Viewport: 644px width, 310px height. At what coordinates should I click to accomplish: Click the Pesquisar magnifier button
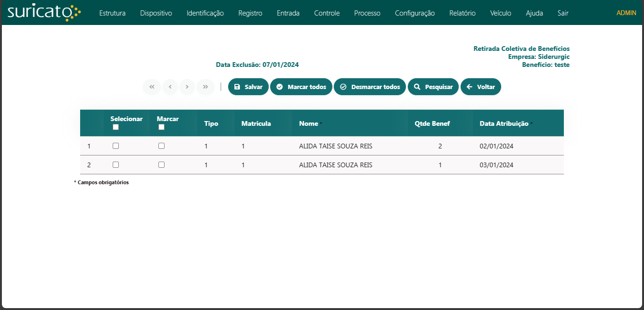tap(433, 87)
